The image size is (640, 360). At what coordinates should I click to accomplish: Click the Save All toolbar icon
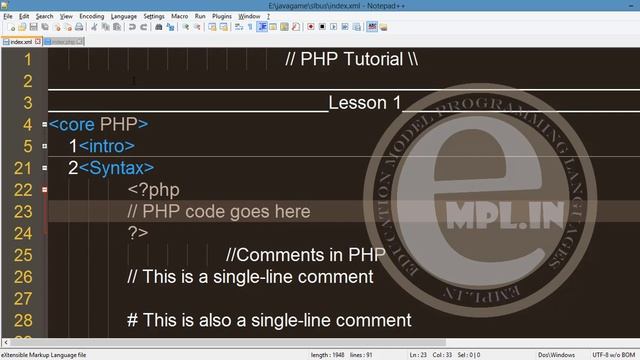45,27
